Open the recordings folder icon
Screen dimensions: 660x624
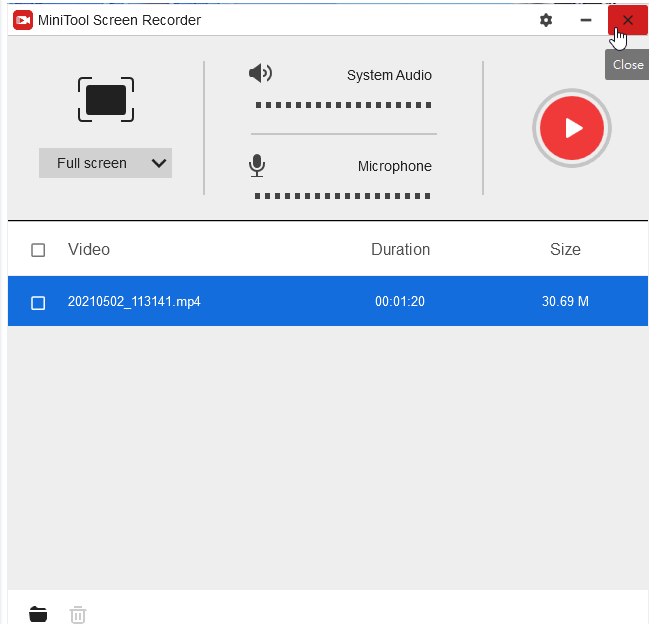point(38,614)
